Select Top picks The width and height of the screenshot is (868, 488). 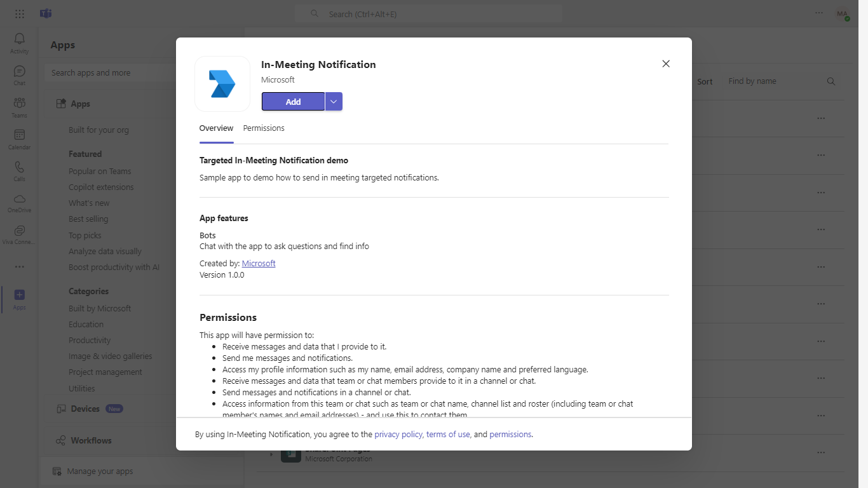pyautogui.click(x=85, y=236)
